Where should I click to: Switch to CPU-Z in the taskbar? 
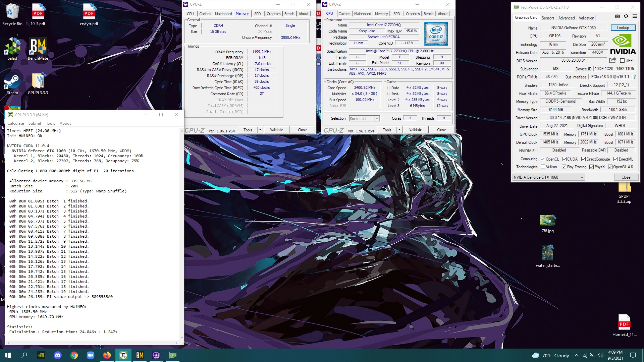[156, 355]
